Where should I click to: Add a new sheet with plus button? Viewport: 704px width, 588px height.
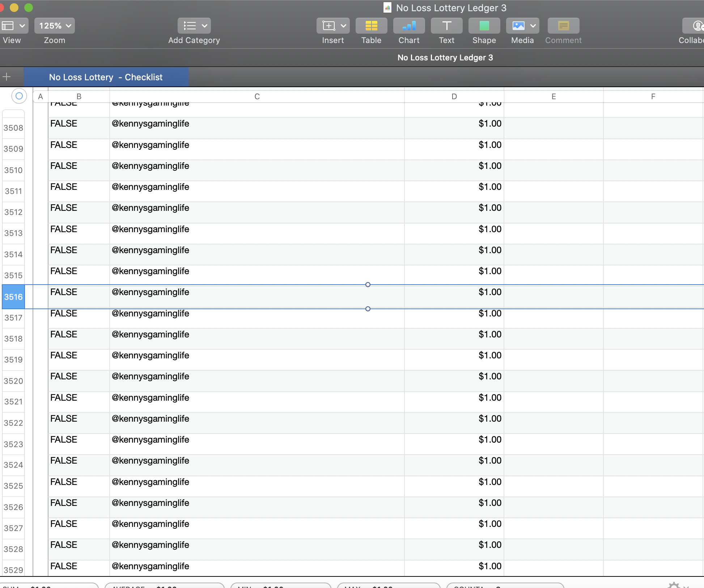point(7,77)
